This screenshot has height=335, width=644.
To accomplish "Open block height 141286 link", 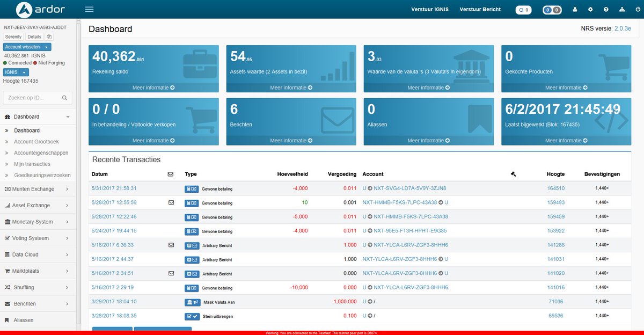I will 555,245.
